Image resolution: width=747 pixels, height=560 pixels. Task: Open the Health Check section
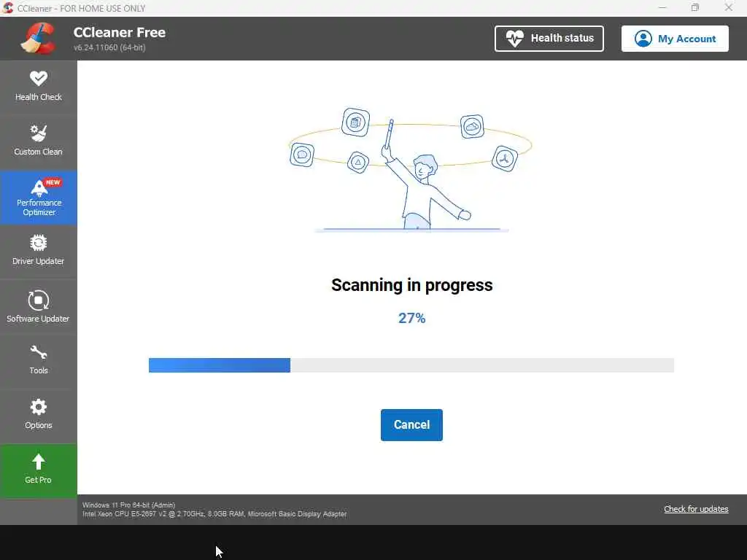38,87
